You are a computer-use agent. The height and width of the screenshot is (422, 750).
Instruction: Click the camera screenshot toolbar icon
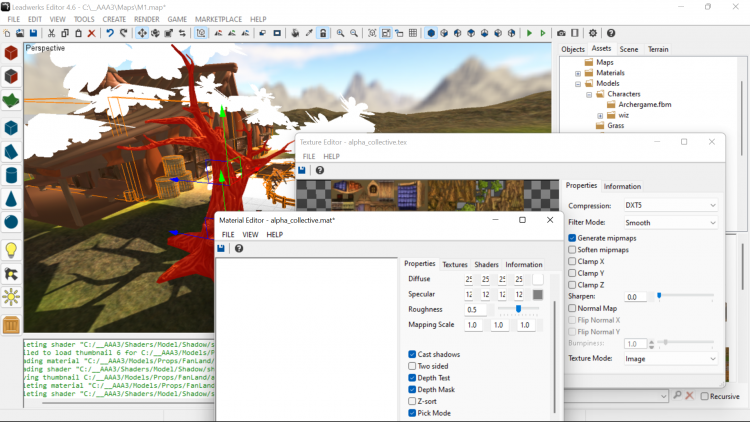(560, 33)
